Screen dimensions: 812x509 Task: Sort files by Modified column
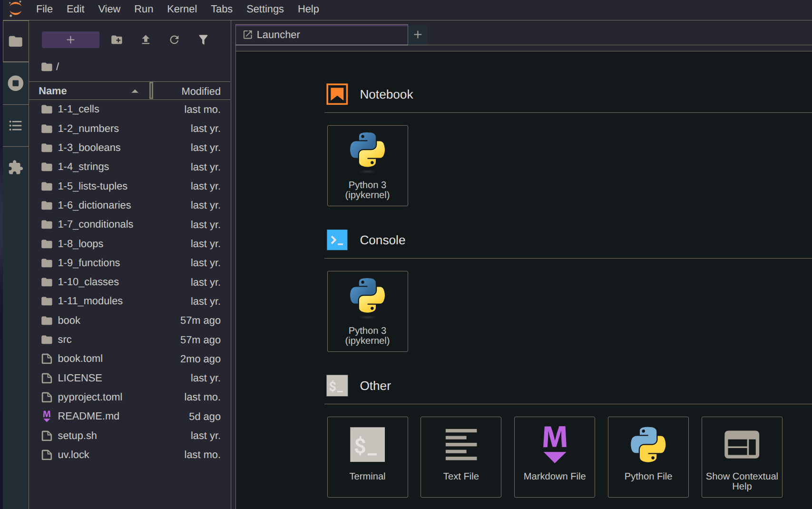click(201, 91)
